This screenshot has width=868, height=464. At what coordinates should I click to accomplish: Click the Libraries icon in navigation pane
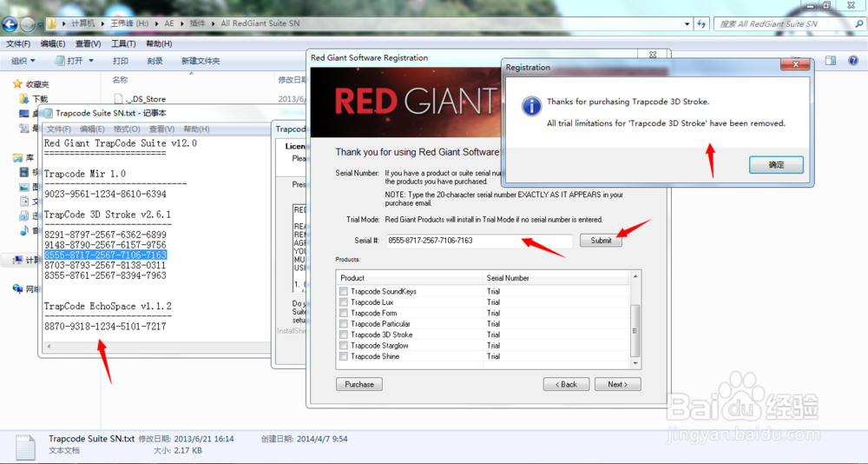click(17, 158)
